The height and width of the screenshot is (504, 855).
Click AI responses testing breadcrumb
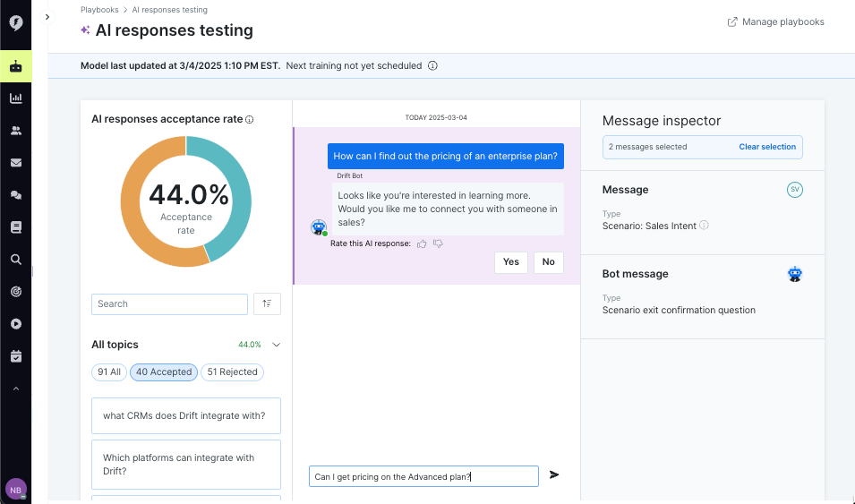tap(169, 10)
